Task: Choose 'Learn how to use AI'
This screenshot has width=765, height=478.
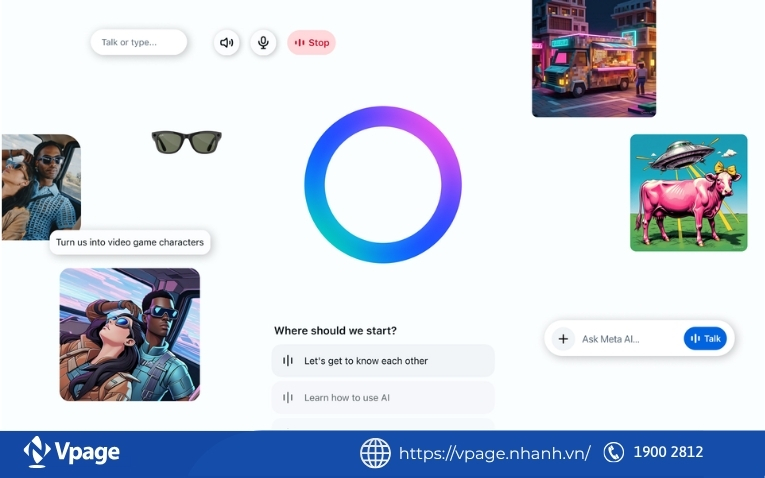Action: pos(383,398)
